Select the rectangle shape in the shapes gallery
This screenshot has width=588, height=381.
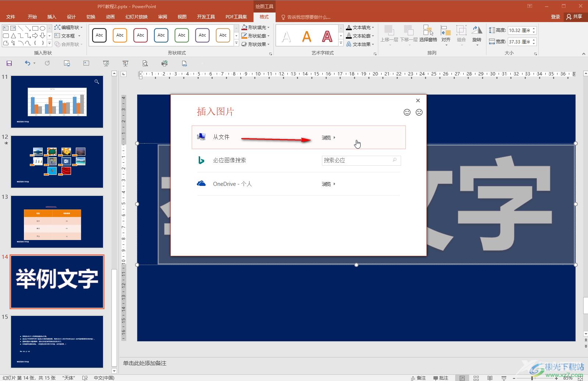tap(35, 28)
